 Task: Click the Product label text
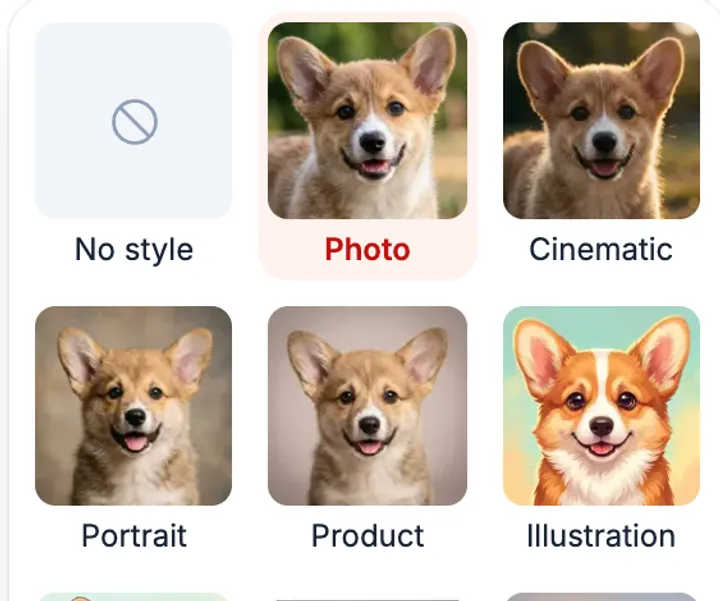click(367, 536)
